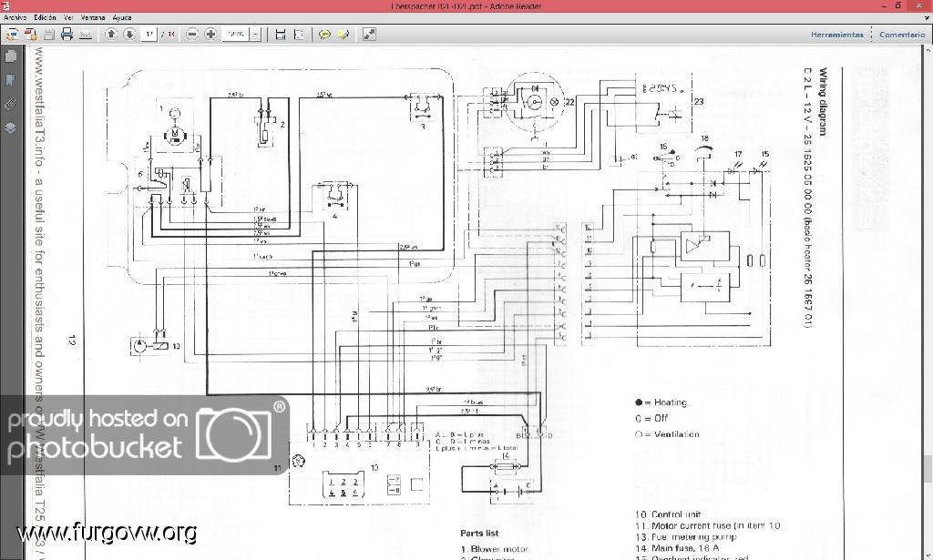This screenshot has width=933, height=560.
Task: Send the file by email with the envelope icon
Action: tap(86, 35)
